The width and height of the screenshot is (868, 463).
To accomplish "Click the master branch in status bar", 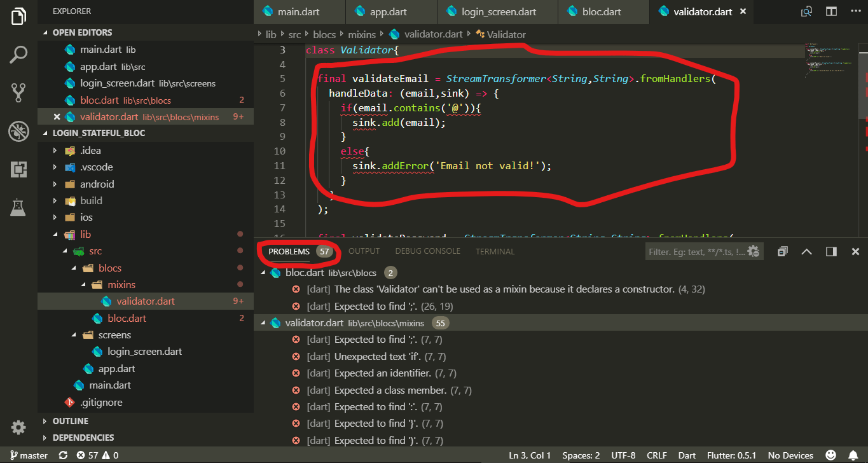I will 28,455.
